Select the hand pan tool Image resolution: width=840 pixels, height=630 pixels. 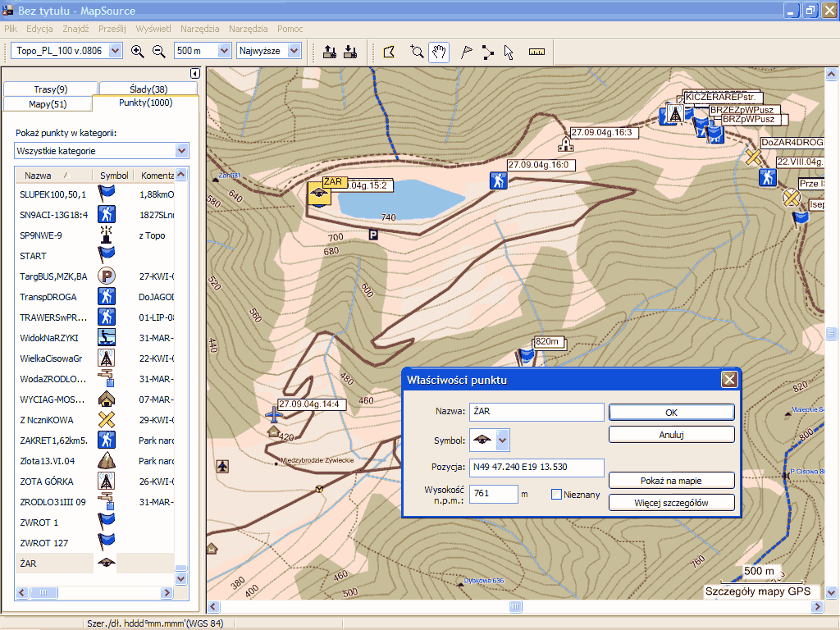(x=439, y=52)
